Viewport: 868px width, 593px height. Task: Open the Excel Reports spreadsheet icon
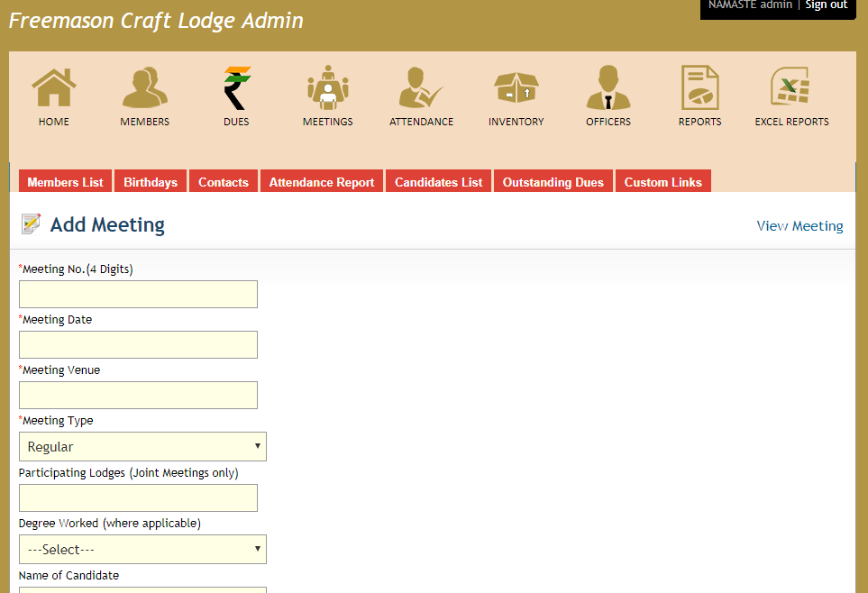[791, 89]
